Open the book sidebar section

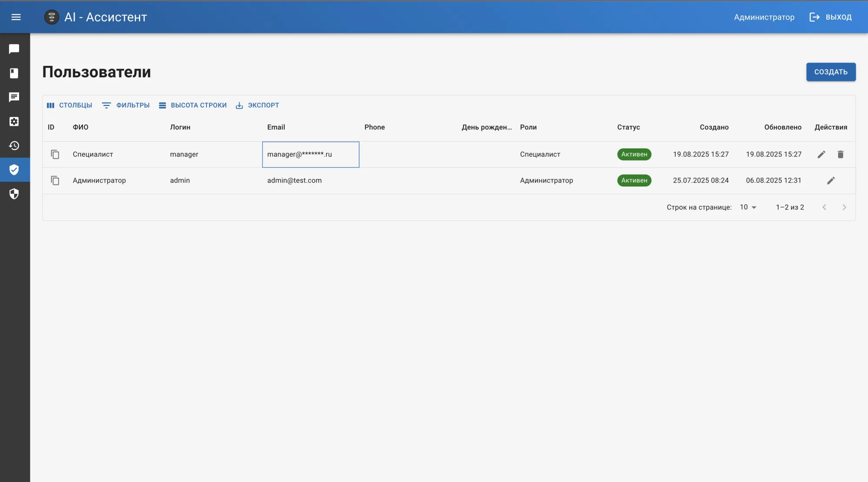pyautogui.click(x=14, y=73)
